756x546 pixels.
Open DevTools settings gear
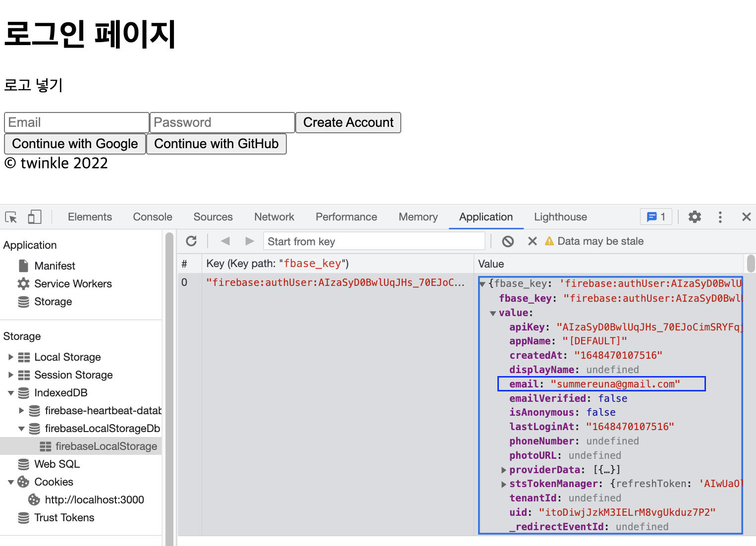point(695,217)
